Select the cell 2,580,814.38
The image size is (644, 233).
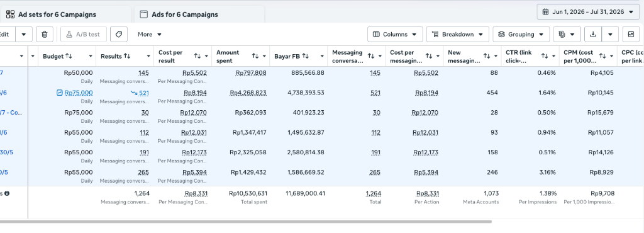click(x=306, y=152)
